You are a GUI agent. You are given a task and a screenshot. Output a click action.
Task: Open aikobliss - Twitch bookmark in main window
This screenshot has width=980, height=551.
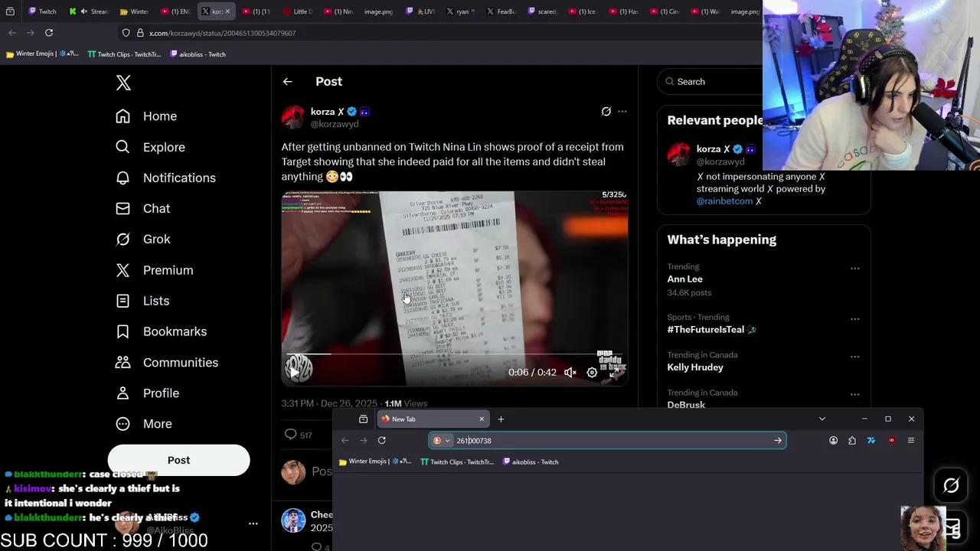(x=198, y=54)
